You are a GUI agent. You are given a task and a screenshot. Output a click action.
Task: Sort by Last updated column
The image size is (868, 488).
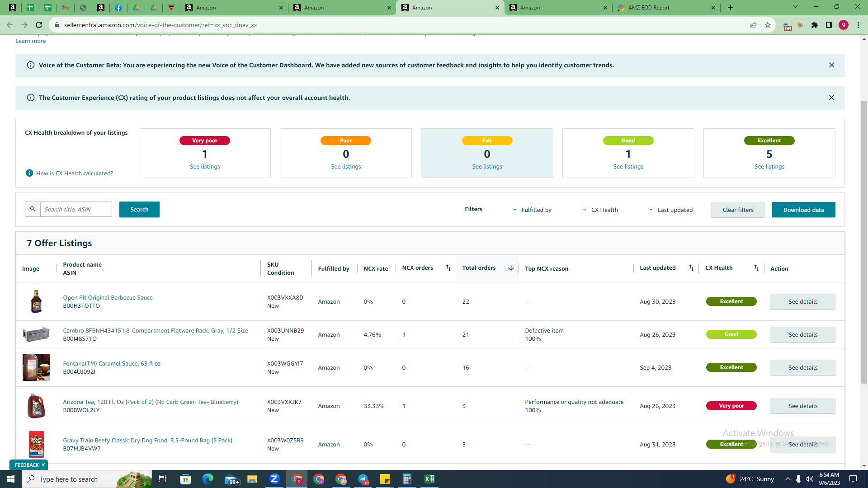(691, 268)
